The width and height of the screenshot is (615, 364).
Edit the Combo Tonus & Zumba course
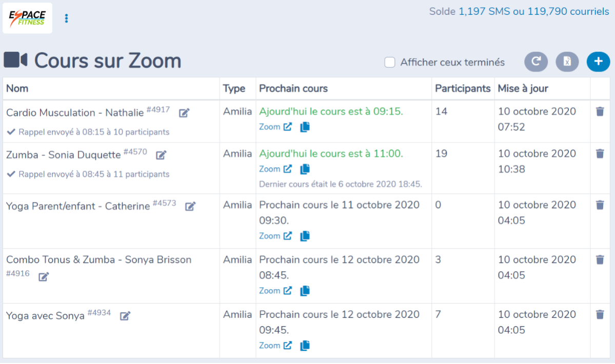44,277
